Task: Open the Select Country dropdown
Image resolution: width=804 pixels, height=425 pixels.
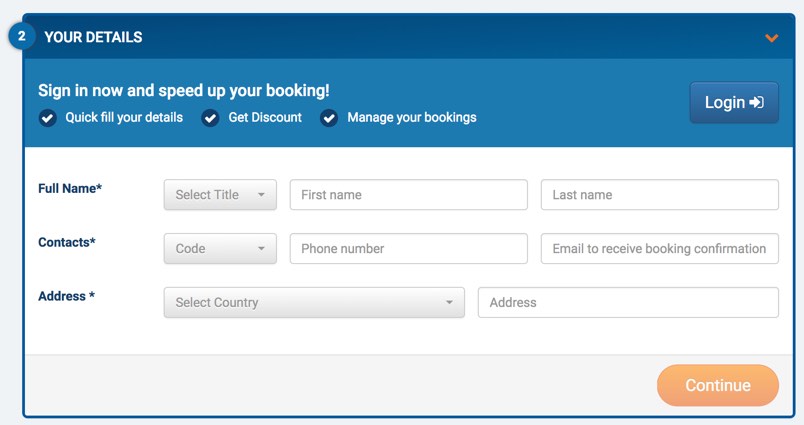Action: [314, 302]
